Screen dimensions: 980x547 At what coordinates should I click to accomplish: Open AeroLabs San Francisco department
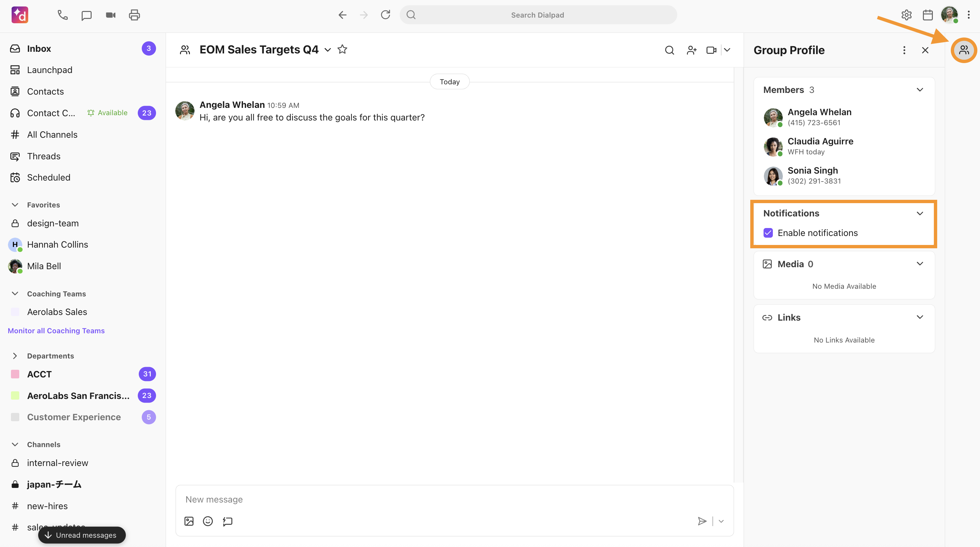click(83, 396)
